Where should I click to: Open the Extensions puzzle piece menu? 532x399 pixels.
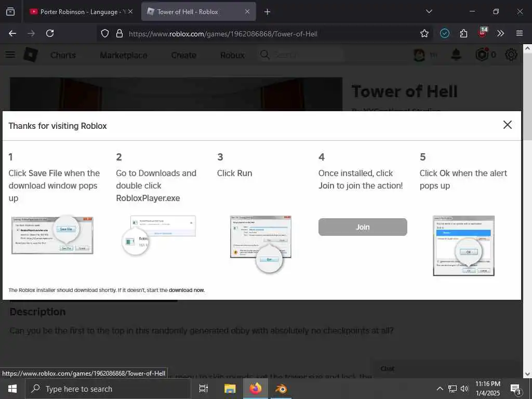[x=463, y=33]
